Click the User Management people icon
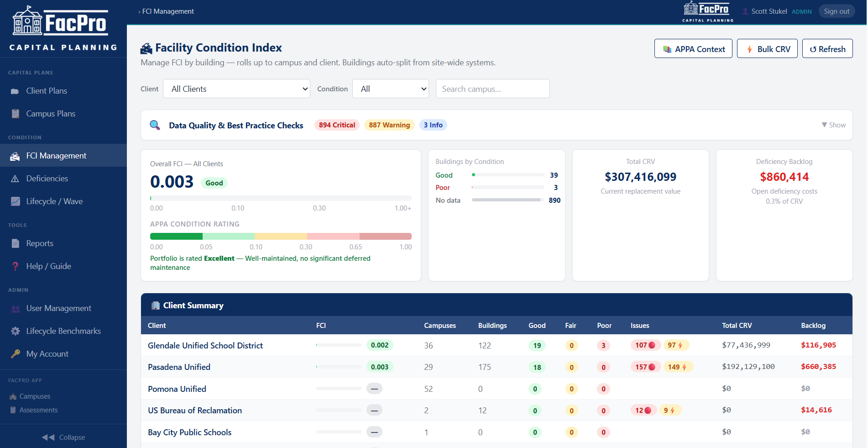This screenshot has width=868, height=448. [15, 308]
